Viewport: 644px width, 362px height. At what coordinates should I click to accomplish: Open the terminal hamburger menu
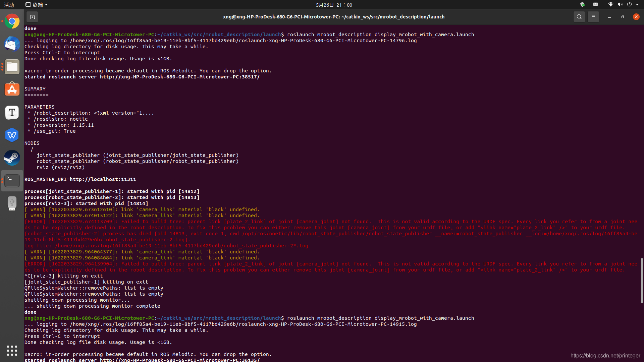click(x=593, y=17)
